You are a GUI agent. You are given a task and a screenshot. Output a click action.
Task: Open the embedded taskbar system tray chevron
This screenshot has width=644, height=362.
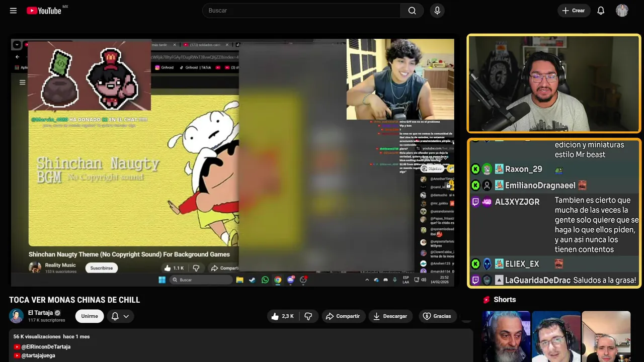[367, 280]
